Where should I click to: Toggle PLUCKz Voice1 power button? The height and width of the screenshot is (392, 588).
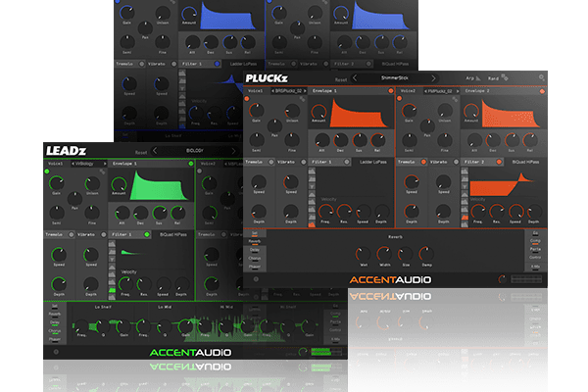247,99
